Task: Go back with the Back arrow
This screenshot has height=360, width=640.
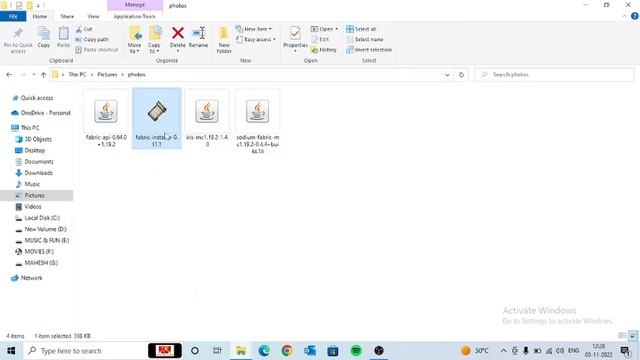Action: click(9, 75)
